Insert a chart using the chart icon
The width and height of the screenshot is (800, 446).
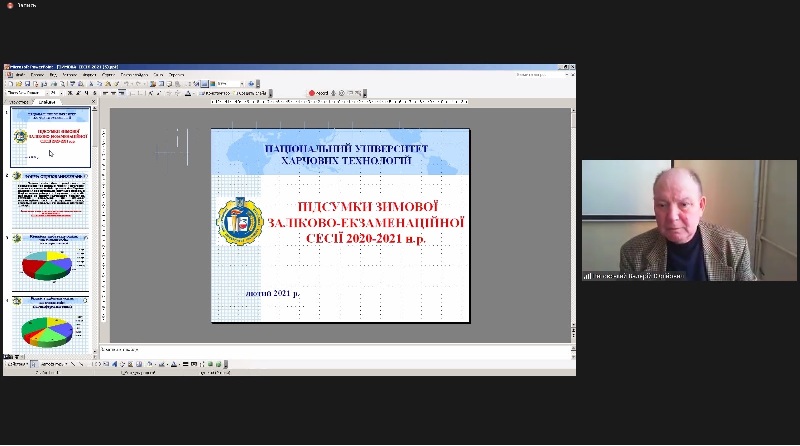[153, 84]
